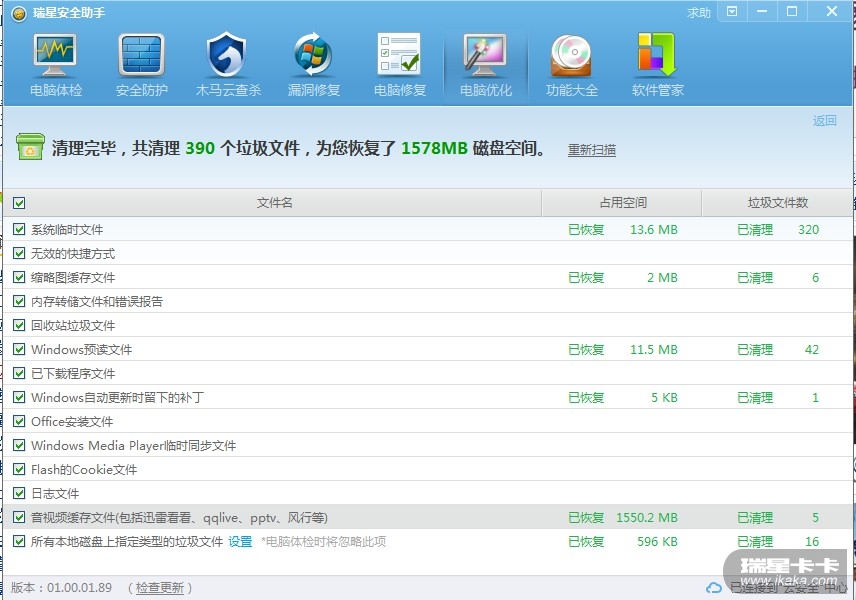Image resolution: width=856 pixels, height=600 pixels.
Task: Click the 13.6 MB size value
Action: coord(653,229)
